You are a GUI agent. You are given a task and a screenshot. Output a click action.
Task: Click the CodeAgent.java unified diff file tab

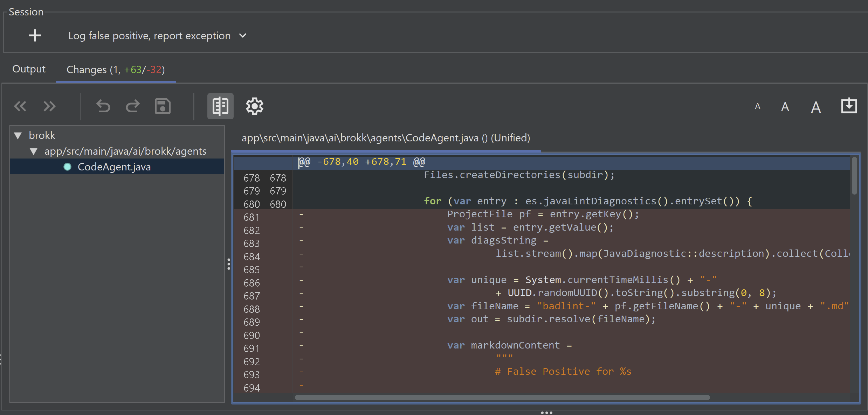[385, 138]
